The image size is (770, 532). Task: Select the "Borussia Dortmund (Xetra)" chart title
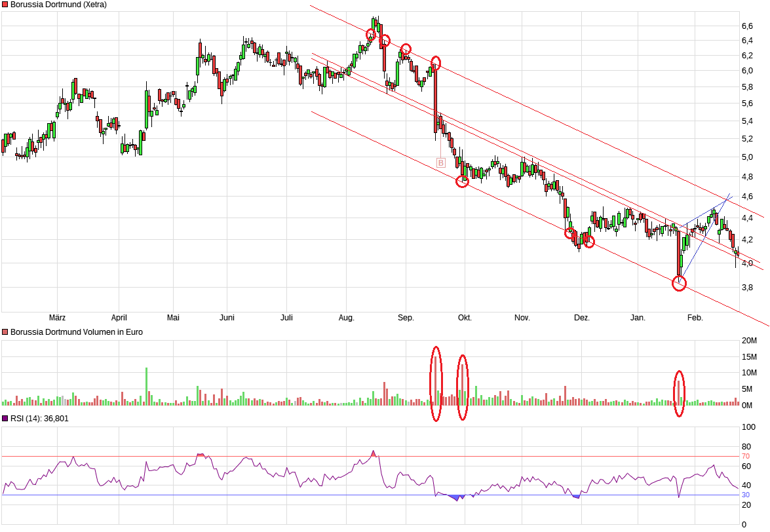[x=58, y=5]
